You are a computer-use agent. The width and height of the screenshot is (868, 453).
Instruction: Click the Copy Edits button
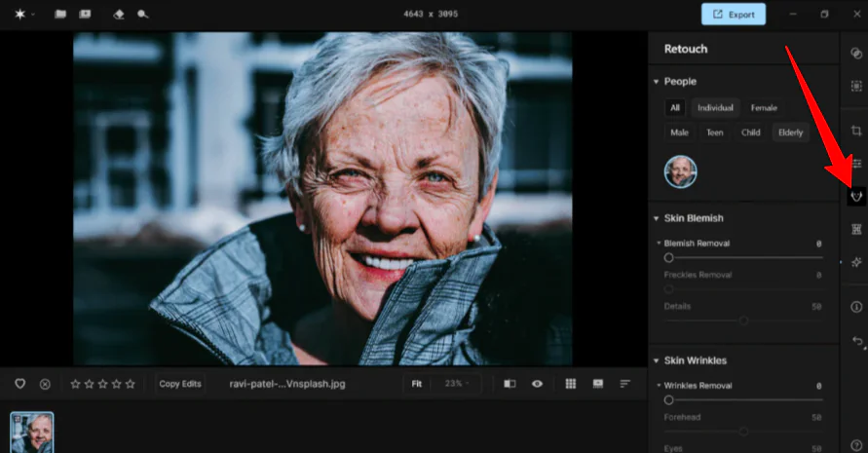180,384
